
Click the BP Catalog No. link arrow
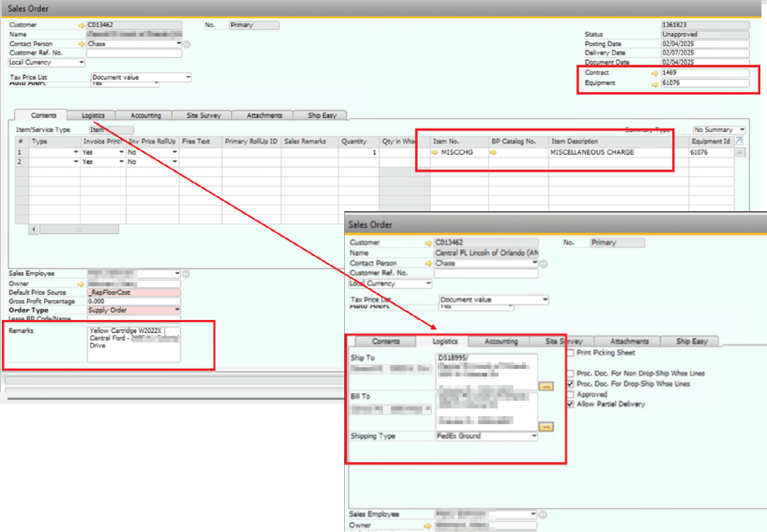pos(493,152)
